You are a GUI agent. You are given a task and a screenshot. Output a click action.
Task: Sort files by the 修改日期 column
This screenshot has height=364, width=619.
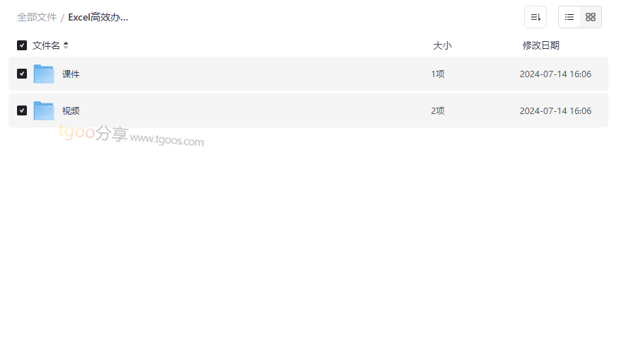pyautogui.click(x=540, y=45)
